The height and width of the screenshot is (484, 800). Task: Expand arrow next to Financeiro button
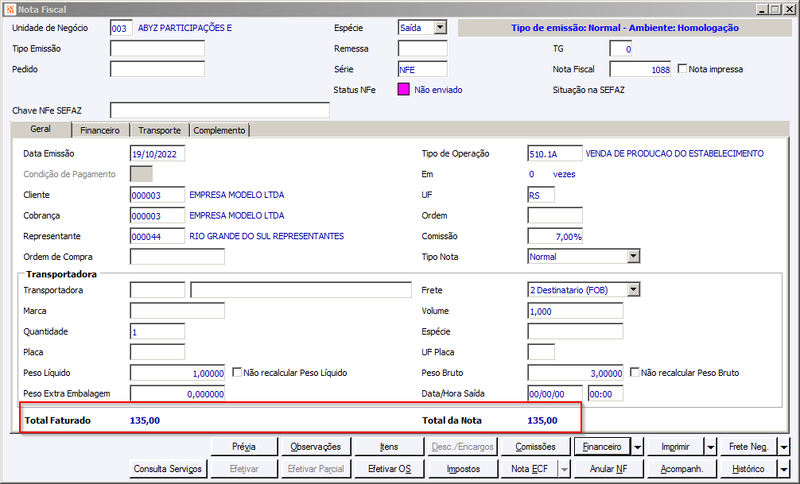click(638, 447)
